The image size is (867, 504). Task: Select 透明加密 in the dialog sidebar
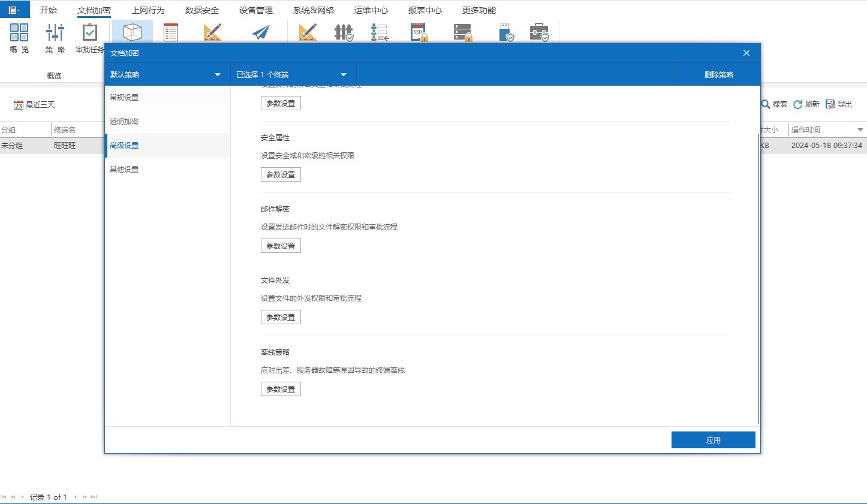pos(167,122)
